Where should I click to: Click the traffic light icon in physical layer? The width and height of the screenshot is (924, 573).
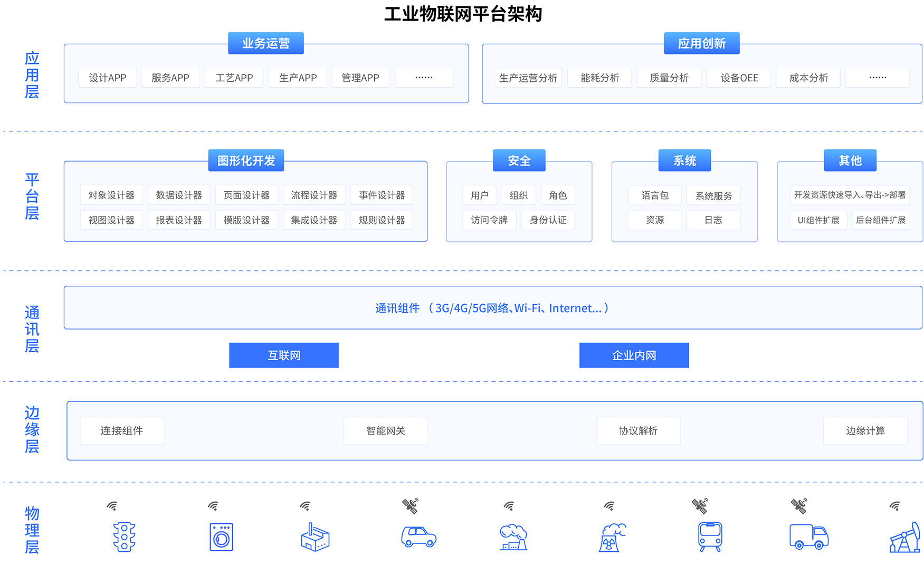(x=124, y=536)
